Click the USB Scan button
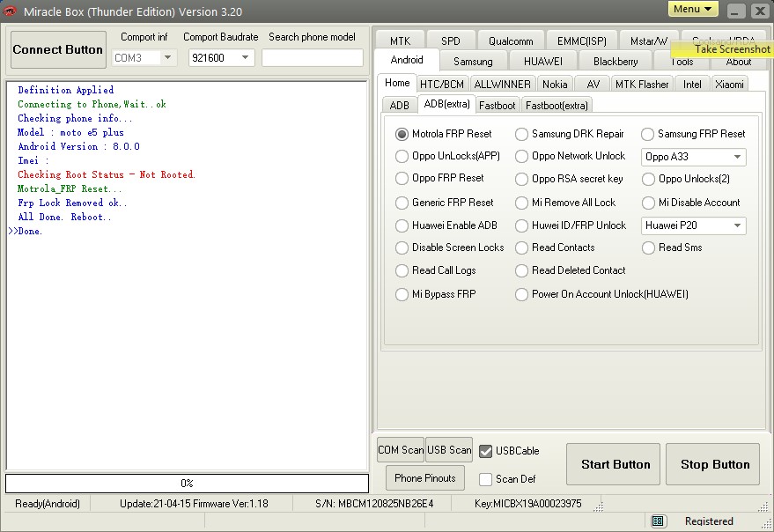774x532 pixels. (x=449, y=450)
